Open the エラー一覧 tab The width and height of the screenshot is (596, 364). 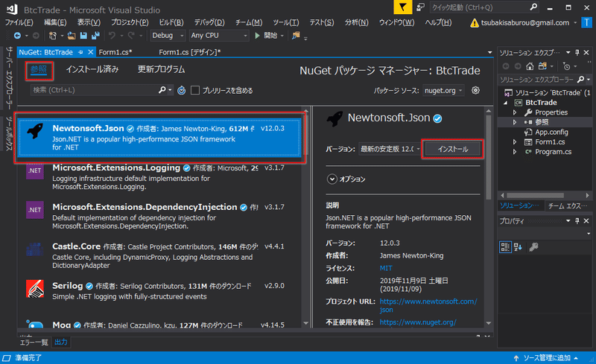pos(34,342)
